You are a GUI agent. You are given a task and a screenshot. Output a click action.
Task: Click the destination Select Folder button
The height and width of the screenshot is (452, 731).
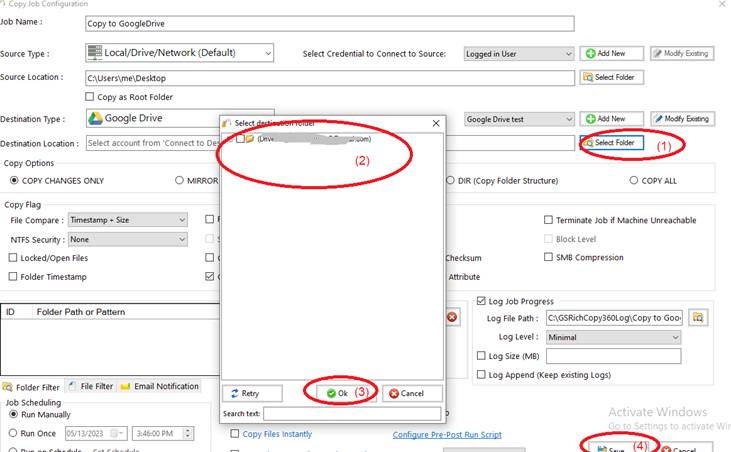tap(610, 143)
